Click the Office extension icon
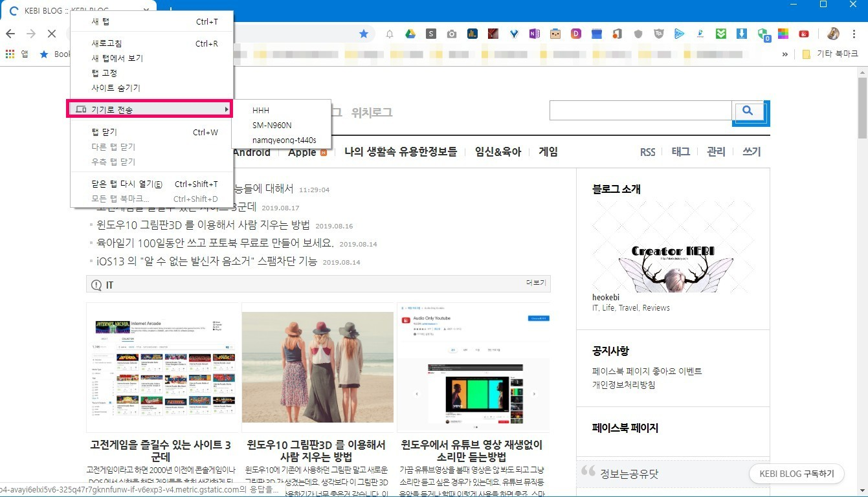Viewport: 868px width, 497px height. (617, 34)
